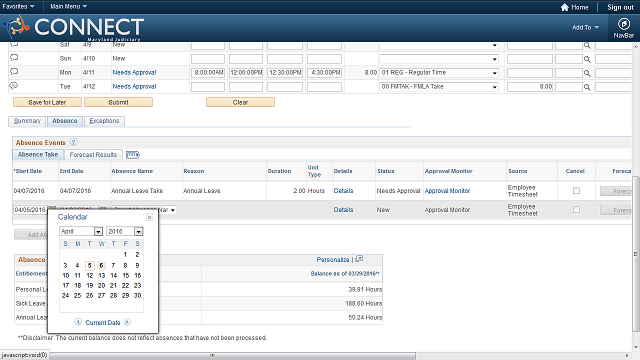Click popup icon next to Personalize
Viewport: 640px width, 360px height.
pyautogui.click(x=359, y=259)
